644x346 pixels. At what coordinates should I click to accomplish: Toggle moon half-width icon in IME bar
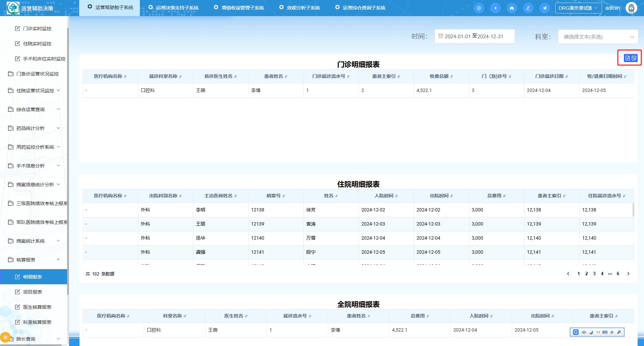tap(591, 332)
